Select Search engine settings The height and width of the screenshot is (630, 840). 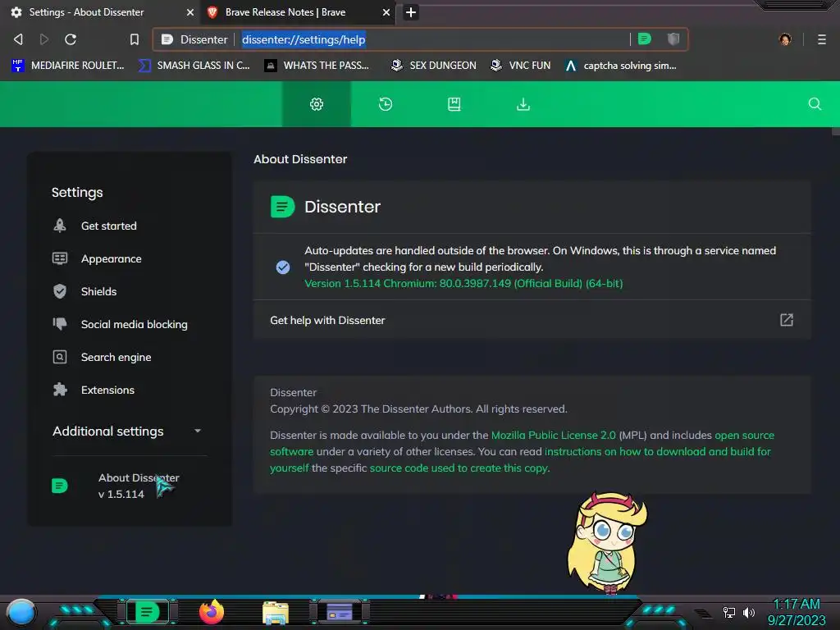[116, 358]
